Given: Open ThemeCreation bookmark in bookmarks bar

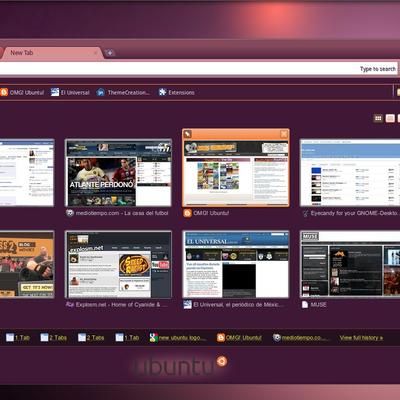Looking at the screenshot, I should 123,92.
